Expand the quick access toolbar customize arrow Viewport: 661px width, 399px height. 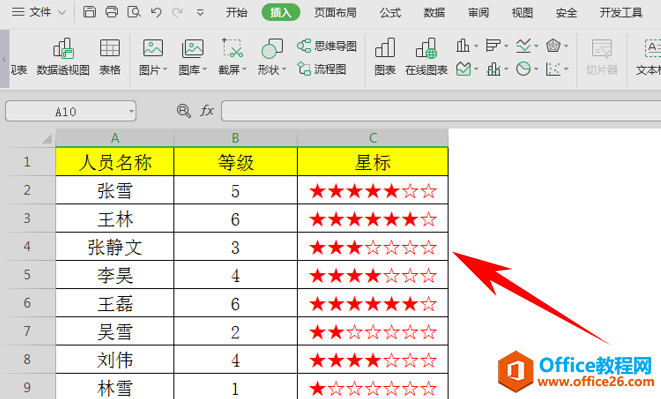pyautogui.click(x=200, y=13)
